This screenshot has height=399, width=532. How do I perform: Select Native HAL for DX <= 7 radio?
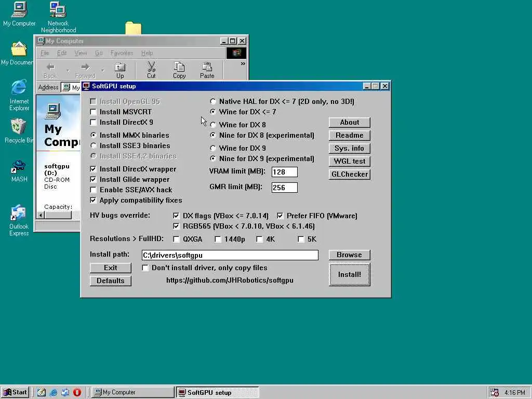[x=212, y=101]
